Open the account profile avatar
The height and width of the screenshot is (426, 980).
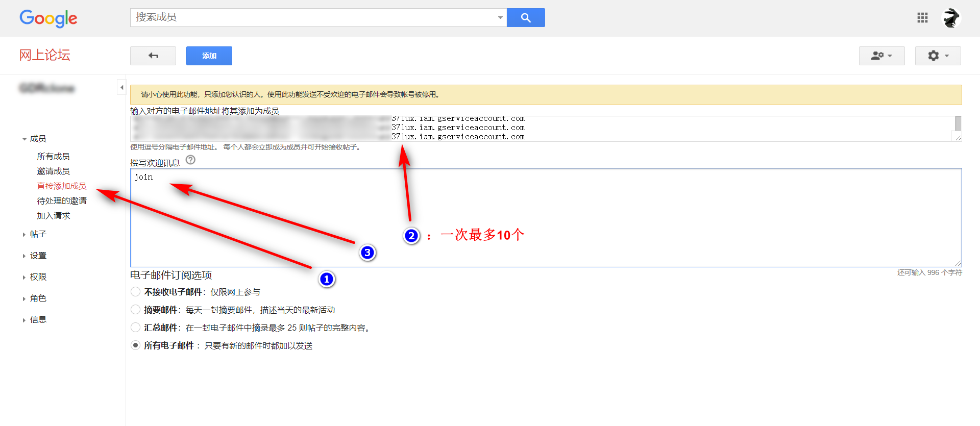tap(950, 18)
